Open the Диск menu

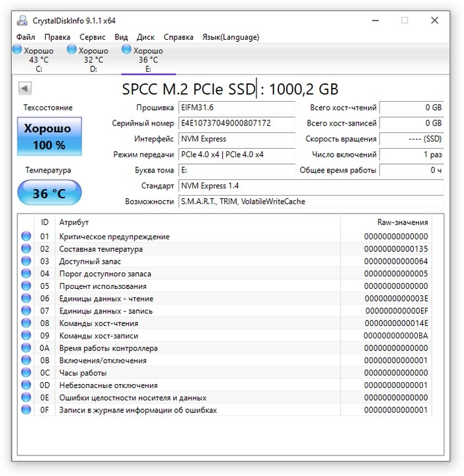145,37
